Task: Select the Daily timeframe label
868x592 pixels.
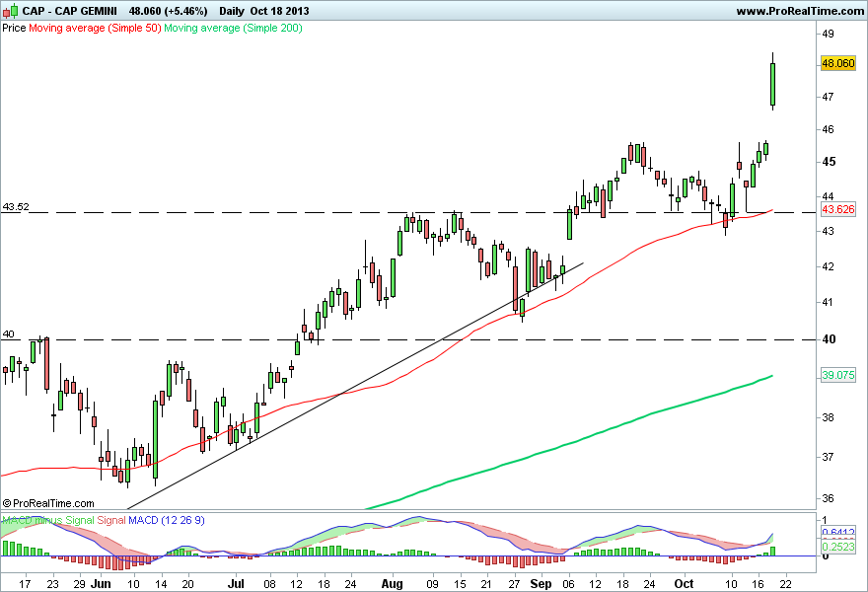Action: 232,11
